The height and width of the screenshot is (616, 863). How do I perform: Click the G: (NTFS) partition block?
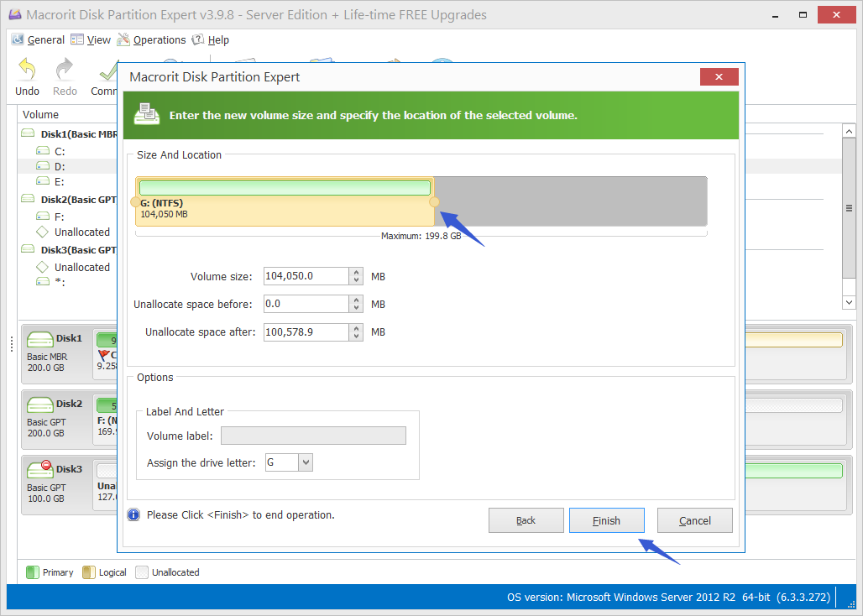point(285,201)
